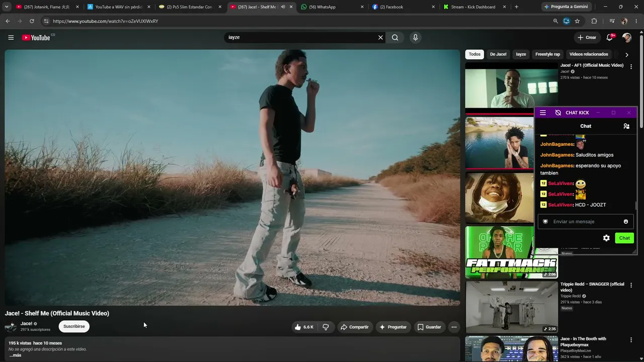Go back to the previous page
This screenshot has height=362, width=644.
tap(8, 21)
